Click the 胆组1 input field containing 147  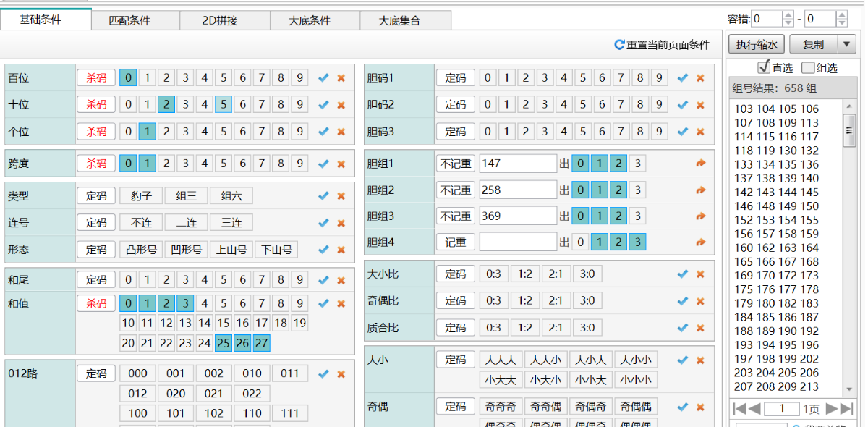pyautogui.click(x=517, y=164)
